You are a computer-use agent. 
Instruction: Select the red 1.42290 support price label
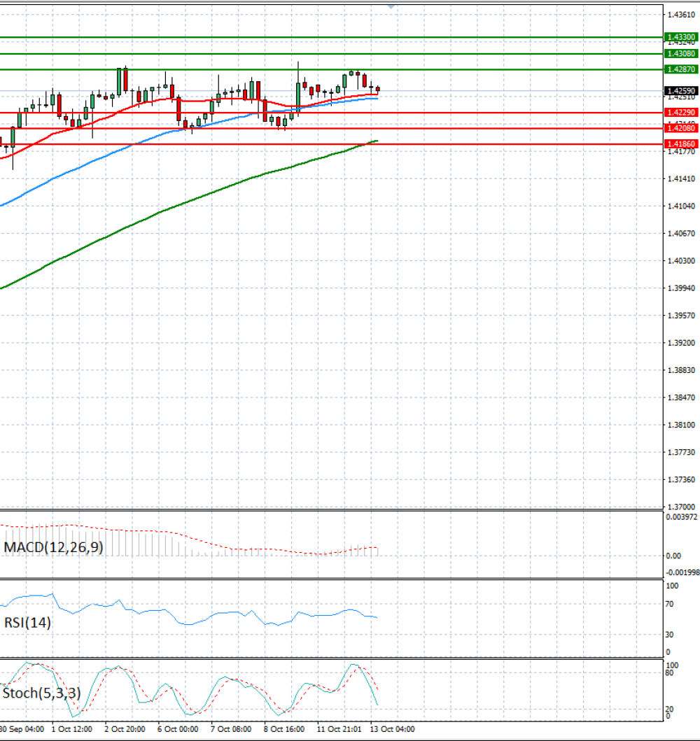(681, 113)
